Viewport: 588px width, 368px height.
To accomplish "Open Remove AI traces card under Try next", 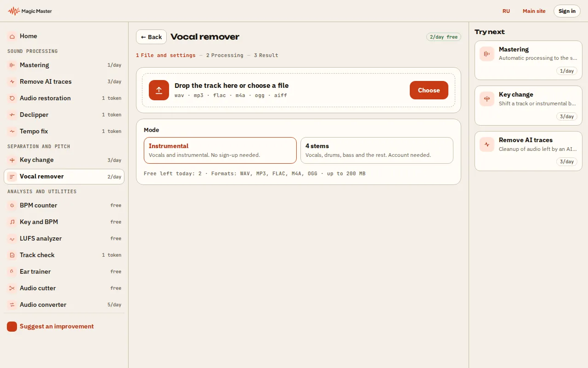I will 528,151.
